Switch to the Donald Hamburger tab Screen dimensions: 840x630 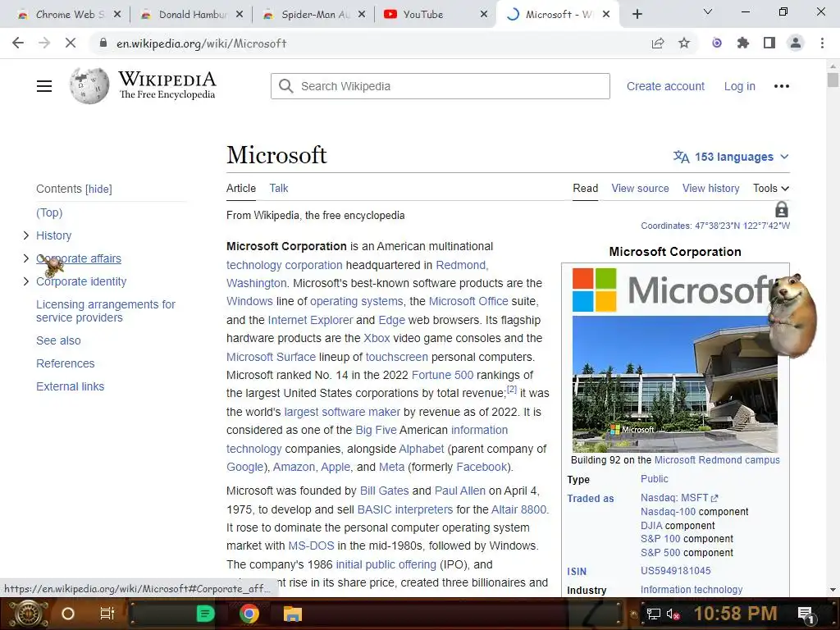pyautogui.click(x=190, y=15)
